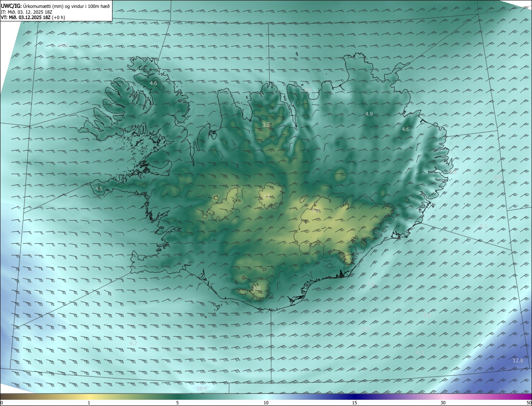Click the 12.8 value in the blue area
The height and width of the screenshot is (406, 532).
[518, 360]
